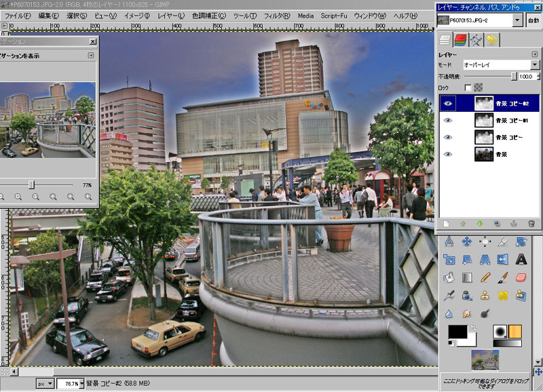Reset colors to default black and white
The width and height of the screenshot is (543, 392).
tap(451, 343)
